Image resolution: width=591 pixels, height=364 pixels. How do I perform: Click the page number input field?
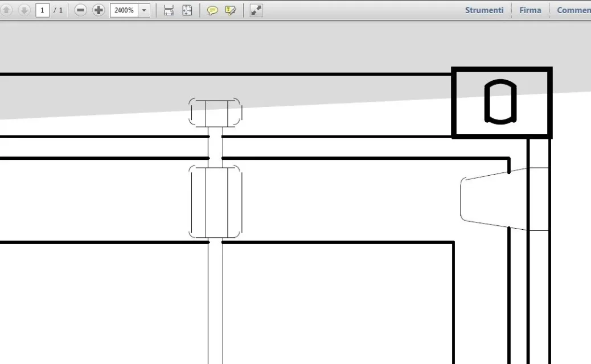point(42,10)
